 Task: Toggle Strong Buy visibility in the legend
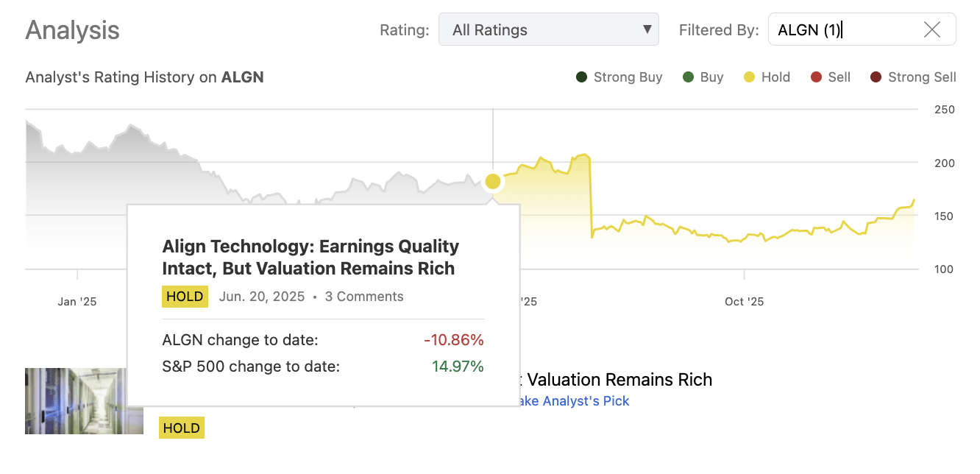[583, 77]
